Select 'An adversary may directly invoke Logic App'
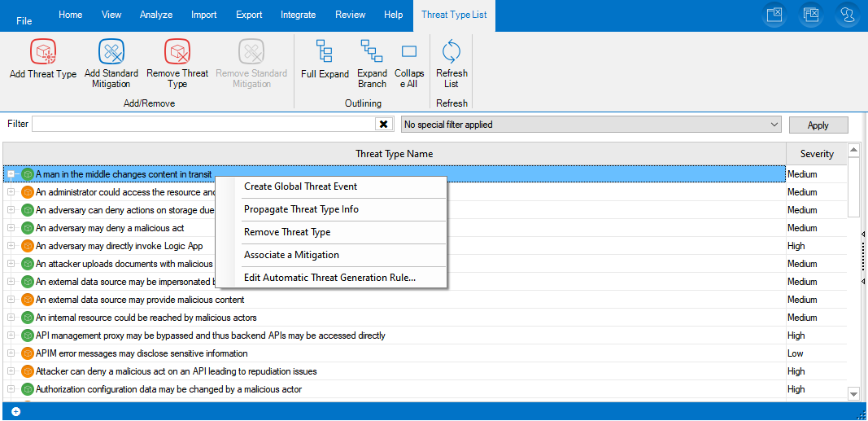Viewport: 868px width, 421px height. [x=120, y=246]
